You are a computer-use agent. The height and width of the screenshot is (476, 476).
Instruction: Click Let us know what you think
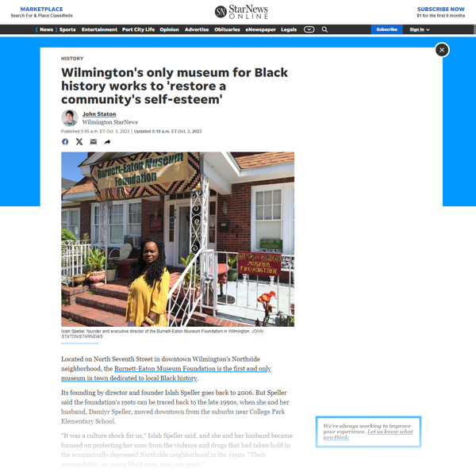pos(368,435)
